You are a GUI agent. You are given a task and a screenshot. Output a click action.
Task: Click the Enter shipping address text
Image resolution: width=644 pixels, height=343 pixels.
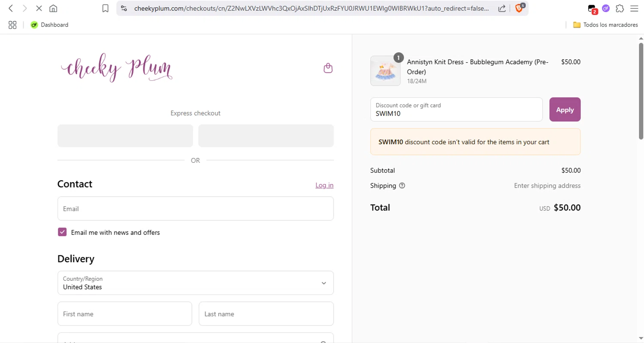547,185
